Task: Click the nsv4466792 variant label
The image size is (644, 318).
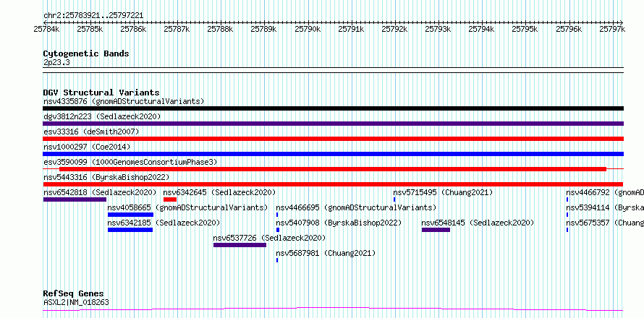Action: [x=605, y=192]
